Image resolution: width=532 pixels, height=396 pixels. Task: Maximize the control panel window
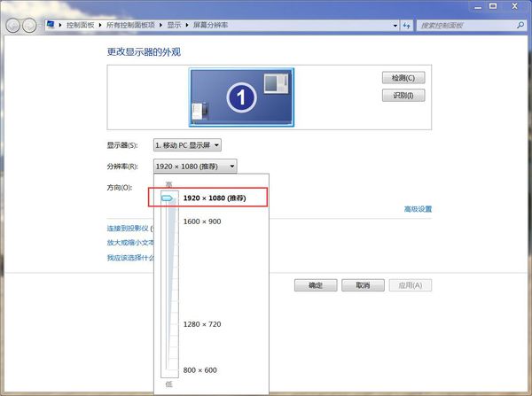(493, 6)
